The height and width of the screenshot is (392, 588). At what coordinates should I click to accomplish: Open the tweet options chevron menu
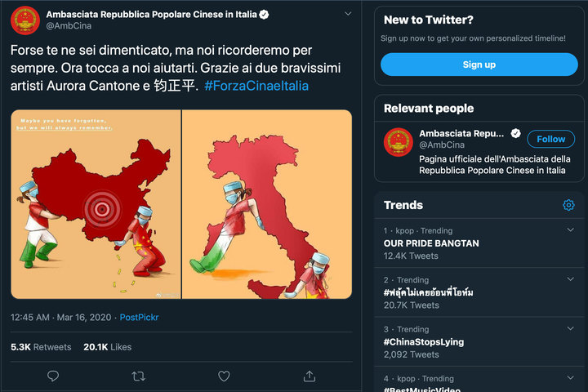point(348,15)
